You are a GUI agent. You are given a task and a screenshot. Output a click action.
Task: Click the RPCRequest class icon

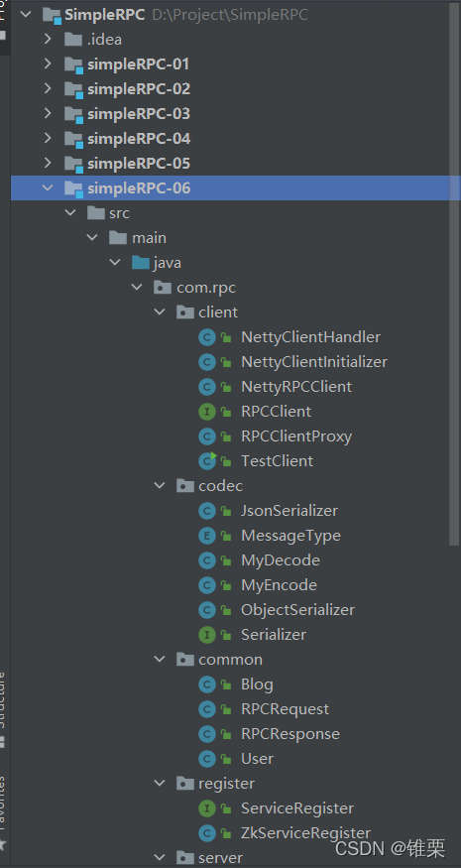pos(207,709)
